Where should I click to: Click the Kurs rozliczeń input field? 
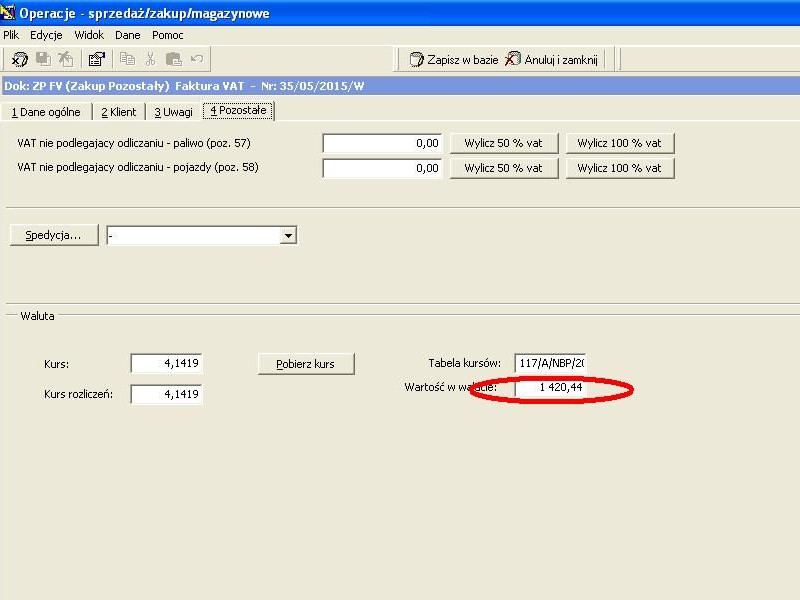pyautogui.click(x=166, y=394)
